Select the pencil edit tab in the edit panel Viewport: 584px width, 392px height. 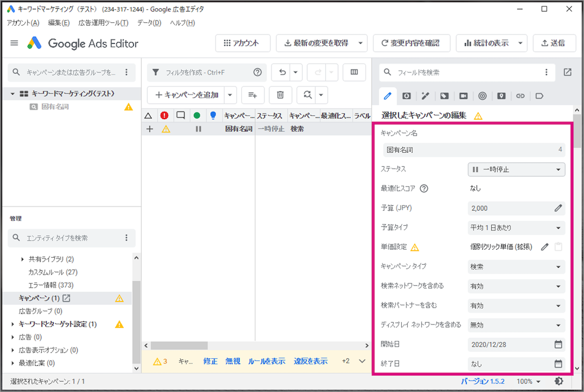pyautogui.click(x=387, y=96)
